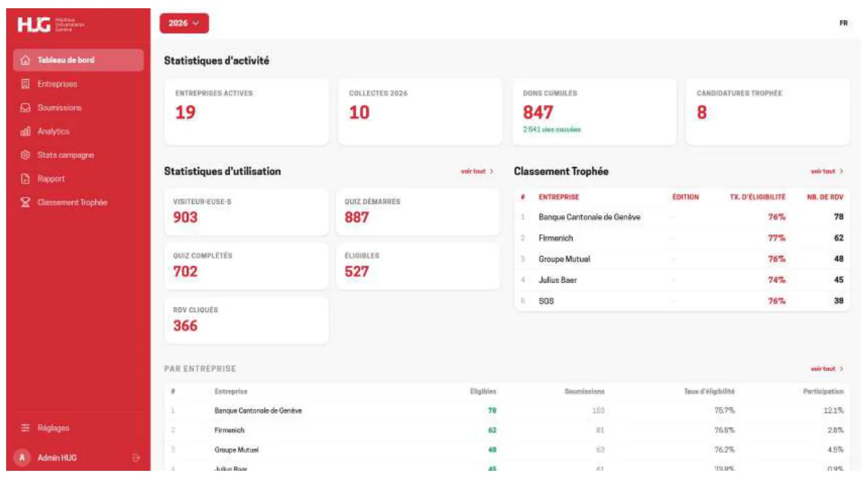Screen dimensions: 868x477
Task: Click the Dons cumulés value 847
Action: [538, 113]
